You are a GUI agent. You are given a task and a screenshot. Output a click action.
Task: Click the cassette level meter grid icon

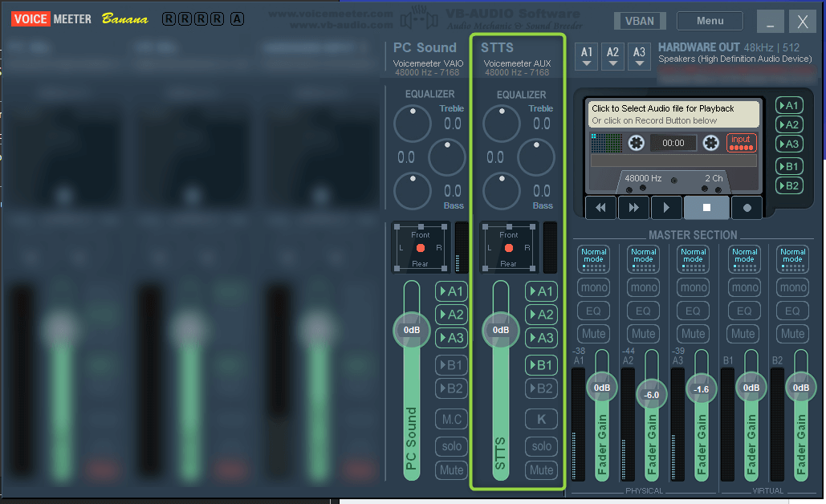(606, 143)
